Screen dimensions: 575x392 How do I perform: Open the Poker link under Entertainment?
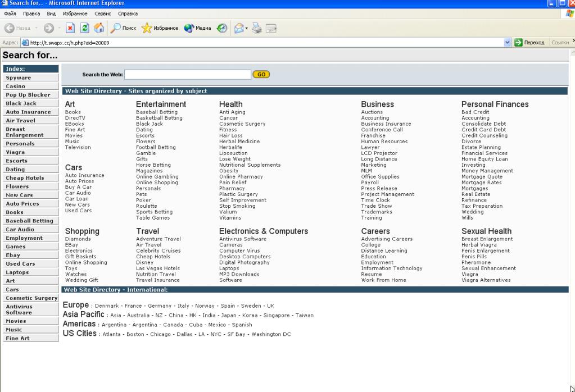tap(143, 200)
